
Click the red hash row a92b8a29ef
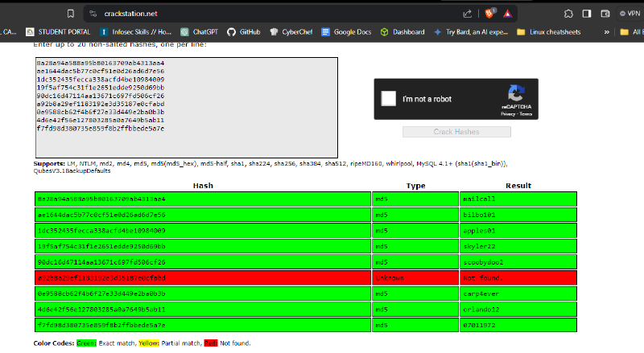pyautogui.click(x=203, y=278)
